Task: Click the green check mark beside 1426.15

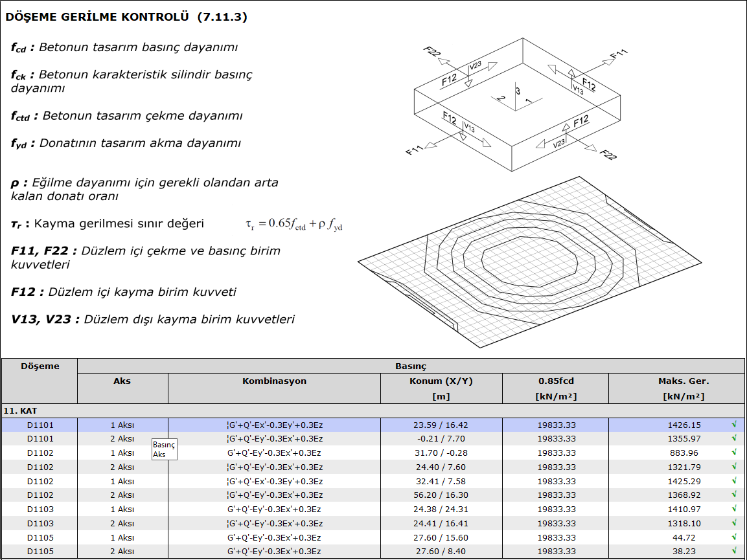Action: tap(734, 425)
